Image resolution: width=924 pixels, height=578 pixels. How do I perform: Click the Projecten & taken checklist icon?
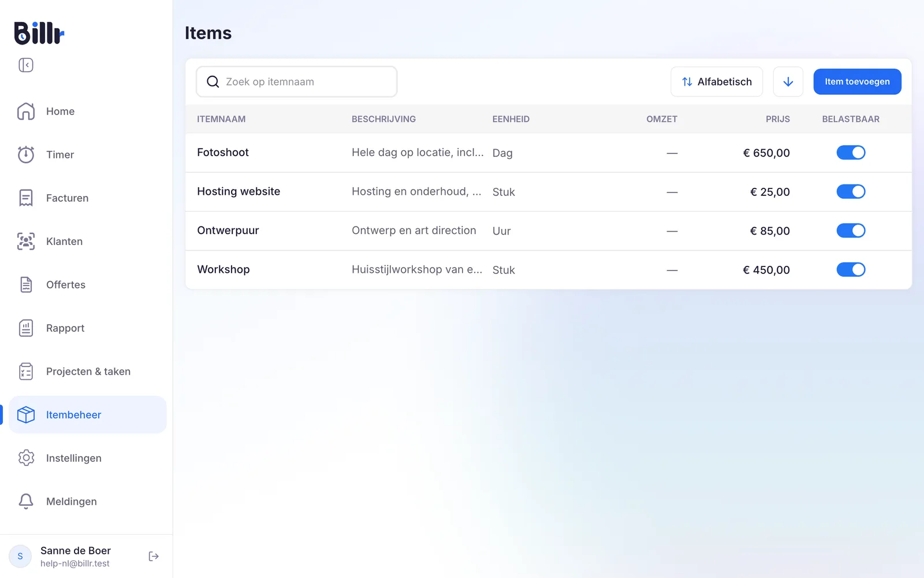[26, 371]
